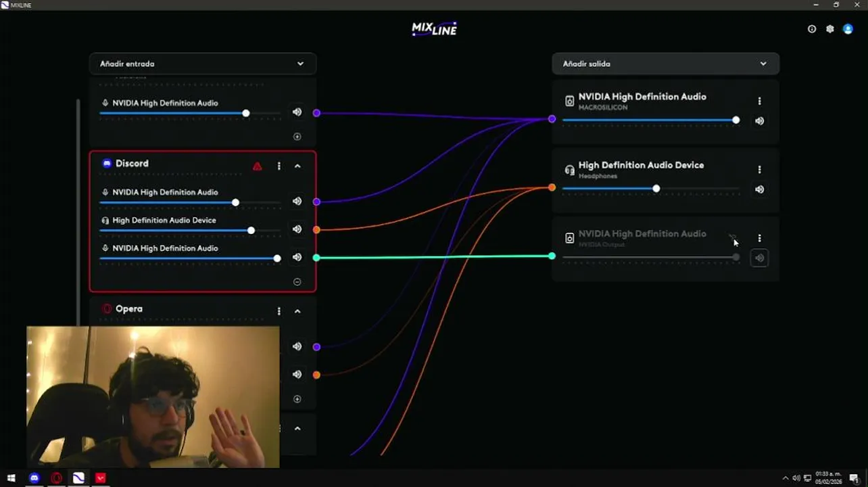Click the system tray network icon
Viewport: 868px width, 487px height.
807,478
